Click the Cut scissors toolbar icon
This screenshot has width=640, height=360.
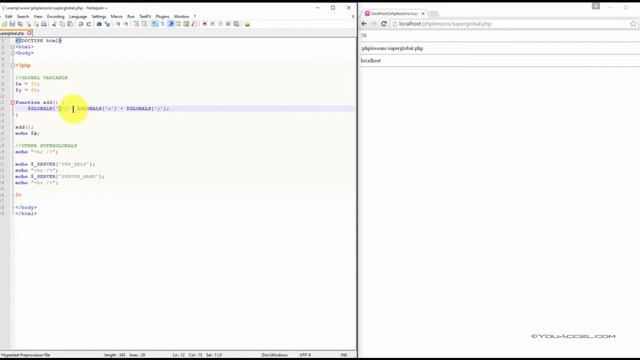pyautogui.click(x=54, y=24)
